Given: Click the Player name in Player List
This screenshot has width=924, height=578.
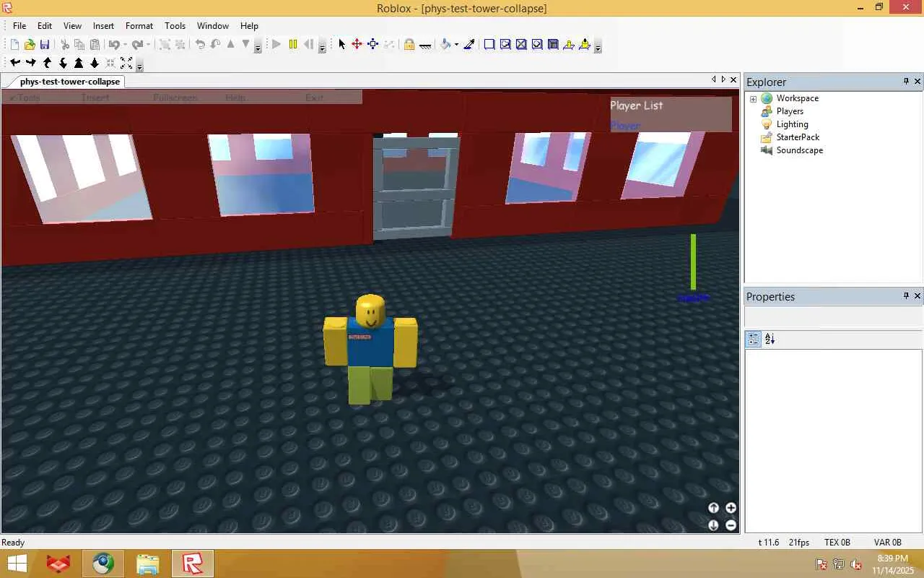Looking at the screenshot, I should 625,126.
